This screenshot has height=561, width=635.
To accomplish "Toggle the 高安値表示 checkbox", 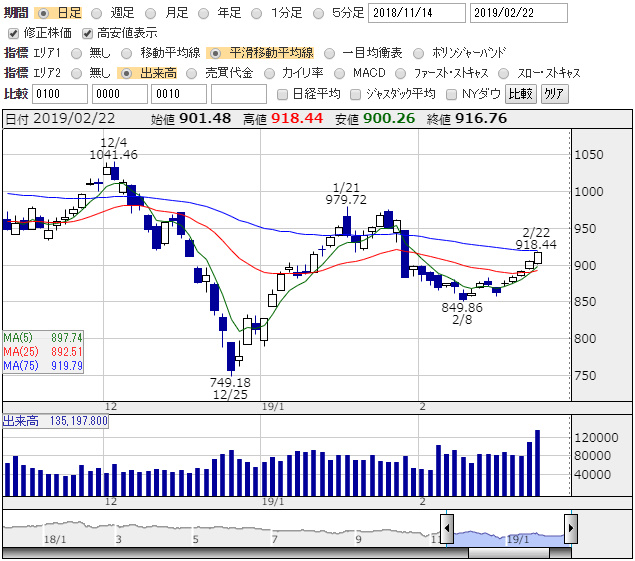I will tap(87, 33).
